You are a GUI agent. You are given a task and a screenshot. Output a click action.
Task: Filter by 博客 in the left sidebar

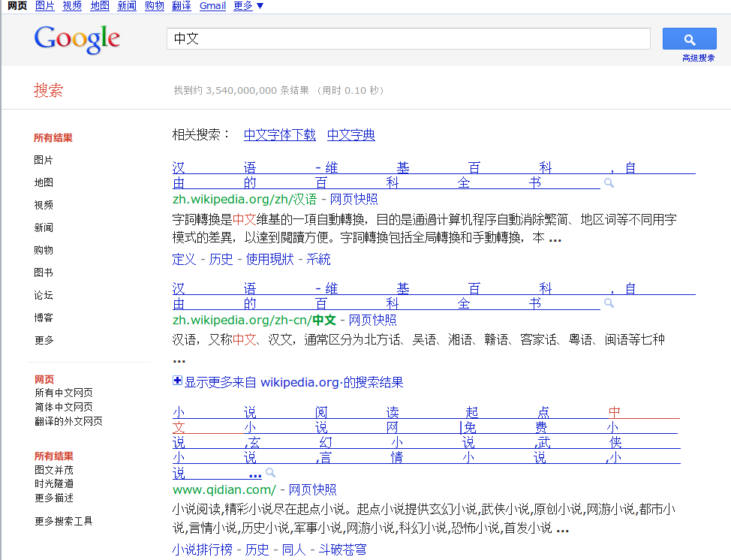44,318
